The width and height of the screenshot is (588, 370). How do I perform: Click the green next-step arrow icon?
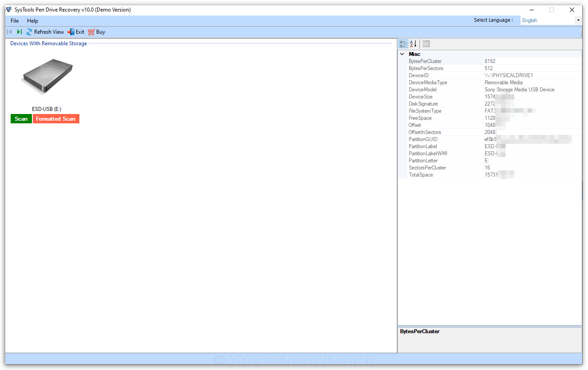[x=20, y=32]
